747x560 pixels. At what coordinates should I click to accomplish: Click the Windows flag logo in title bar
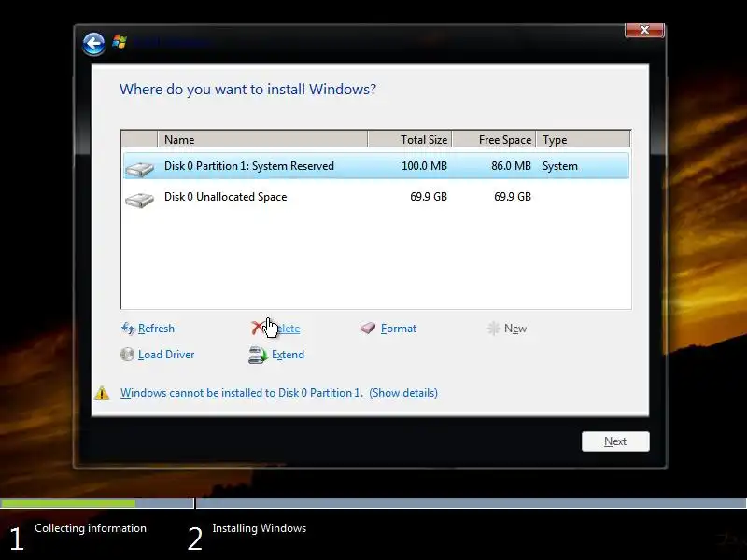pos(120,42)
